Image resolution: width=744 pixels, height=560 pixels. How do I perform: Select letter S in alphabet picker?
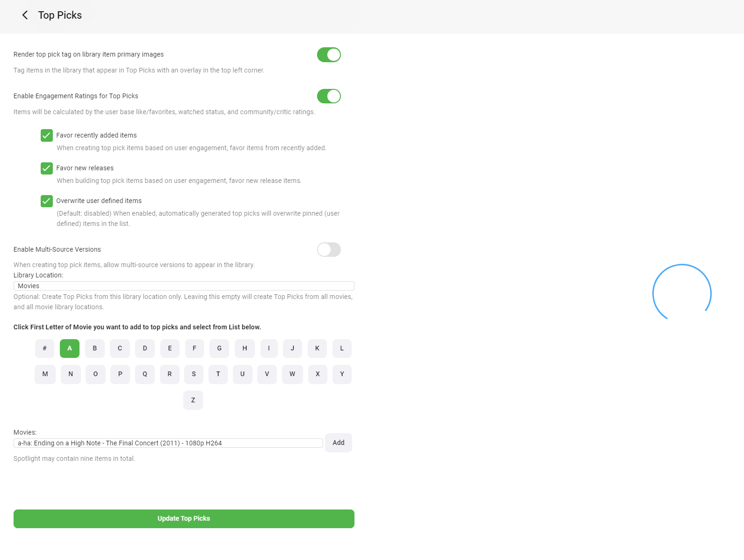[194, 374]
